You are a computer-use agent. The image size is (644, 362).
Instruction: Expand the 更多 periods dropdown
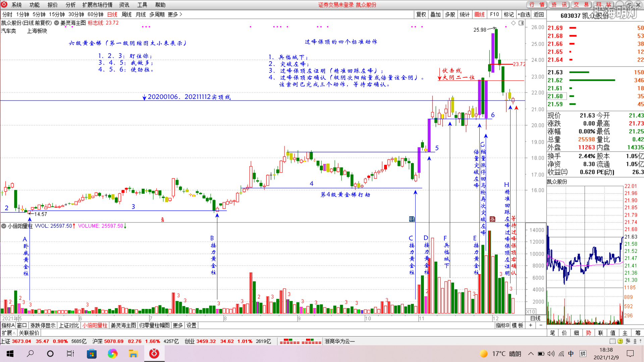coord(175,14)
